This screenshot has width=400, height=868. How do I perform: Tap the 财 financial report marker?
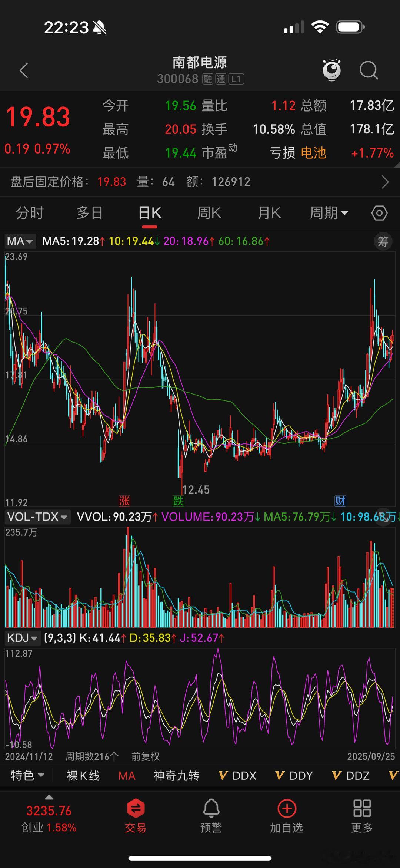[340, 501]
